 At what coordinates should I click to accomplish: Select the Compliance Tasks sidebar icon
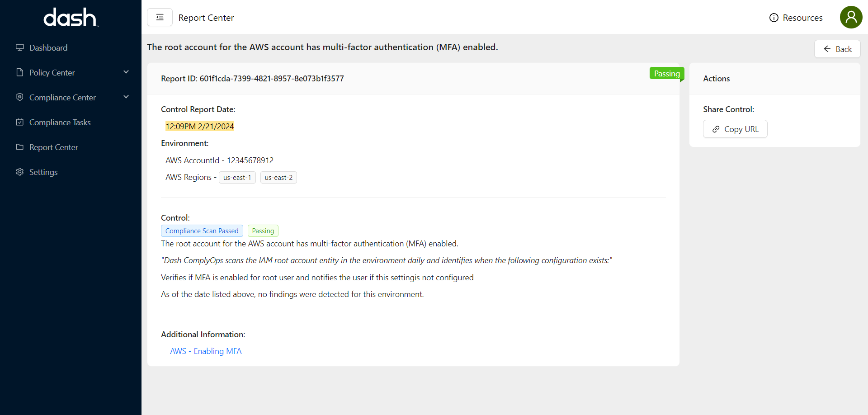[19, 122]
